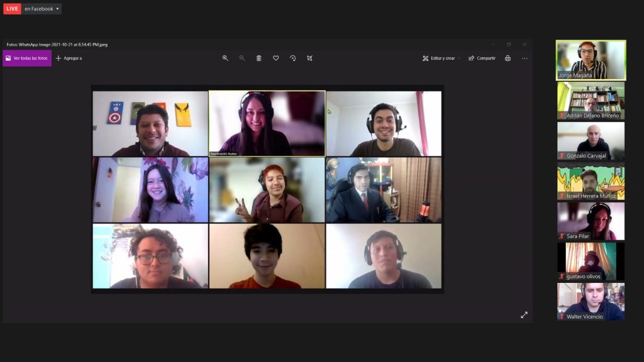Viewport: 644px width, 362px height.
Task: Select Adrián Délano Briceño's video thumbnail
Action: click(591, 100)
